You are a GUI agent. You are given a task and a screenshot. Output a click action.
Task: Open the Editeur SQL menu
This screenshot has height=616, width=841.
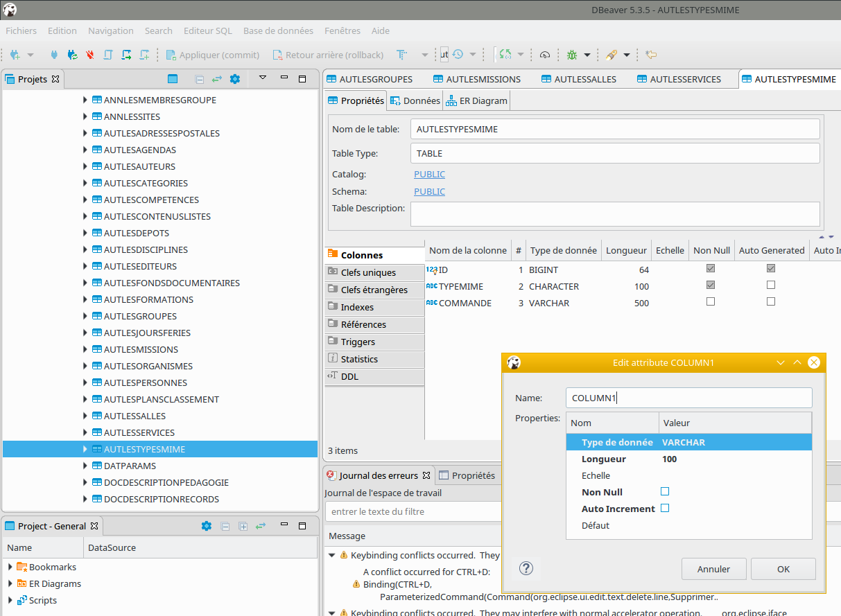[207, 30]
